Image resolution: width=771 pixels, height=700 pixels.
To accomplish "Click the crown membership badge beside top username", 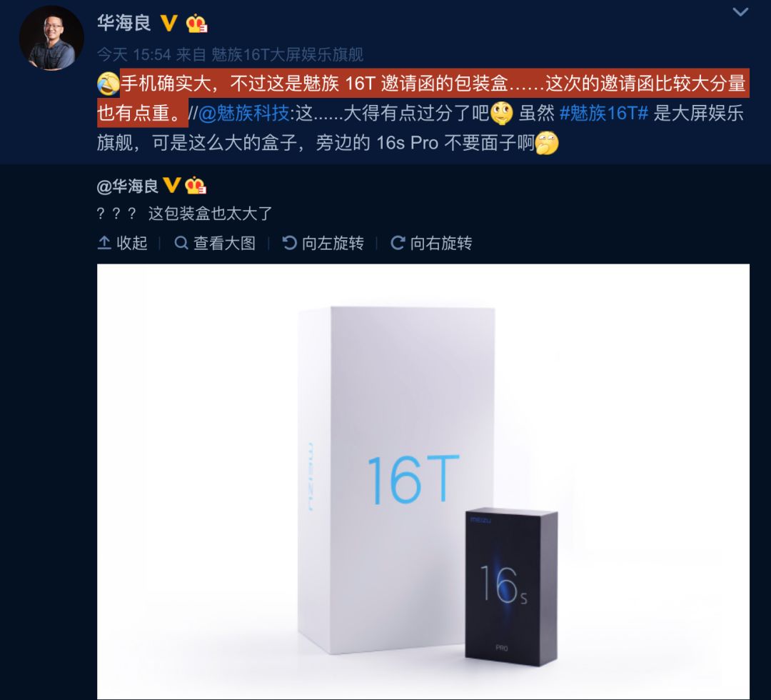I will (196, 24).
